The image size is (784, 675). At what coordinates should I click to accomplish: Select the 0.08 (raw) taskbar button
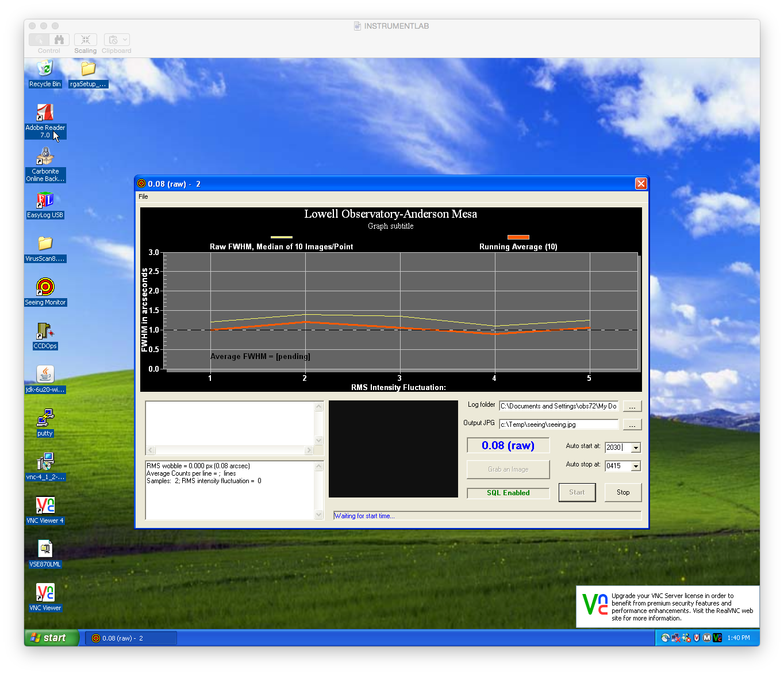click(131, 638)
